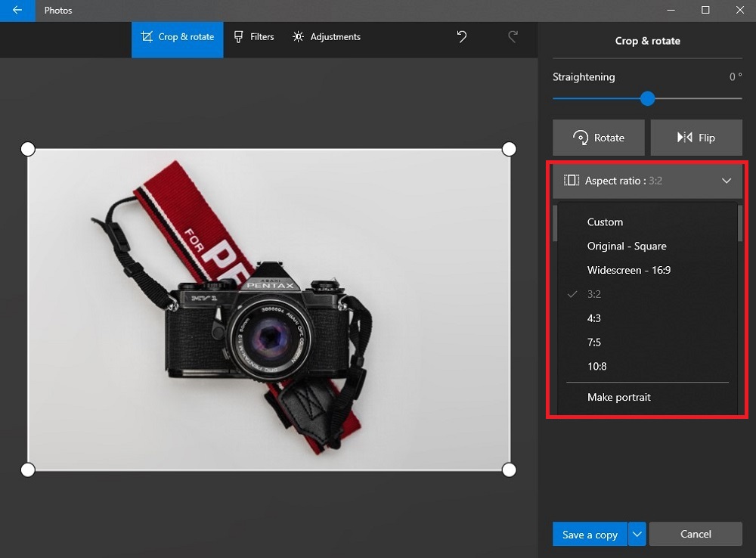
Task: Choose Original - Square from the list
Action: pyautogui.click(x=626, y=246)
